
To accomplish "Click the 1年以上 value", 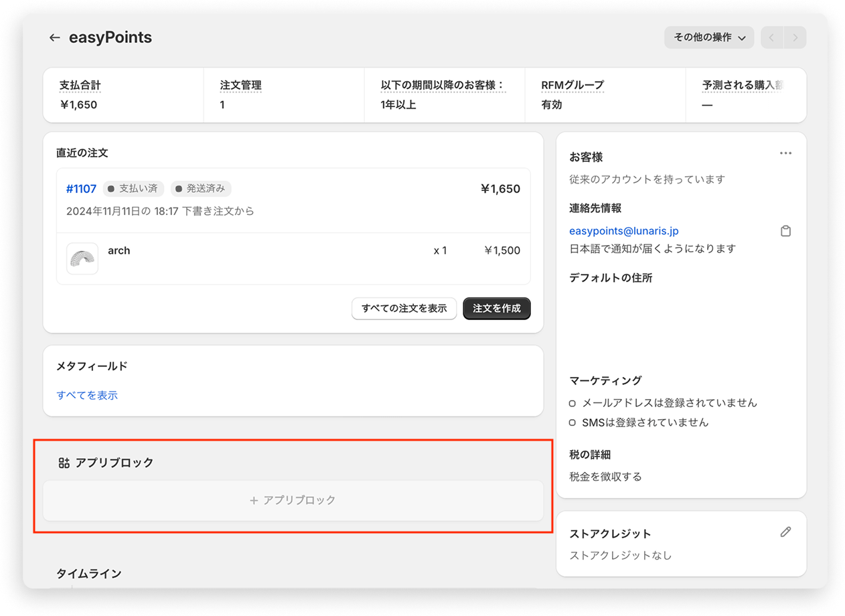I will 398,105.
